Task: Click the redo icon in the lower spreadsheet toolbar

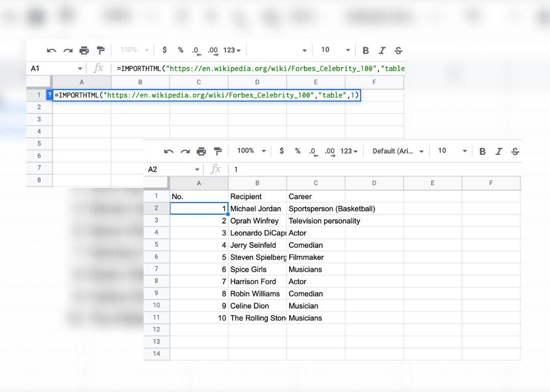Action: pyautogui.click(x=185, y=151)
